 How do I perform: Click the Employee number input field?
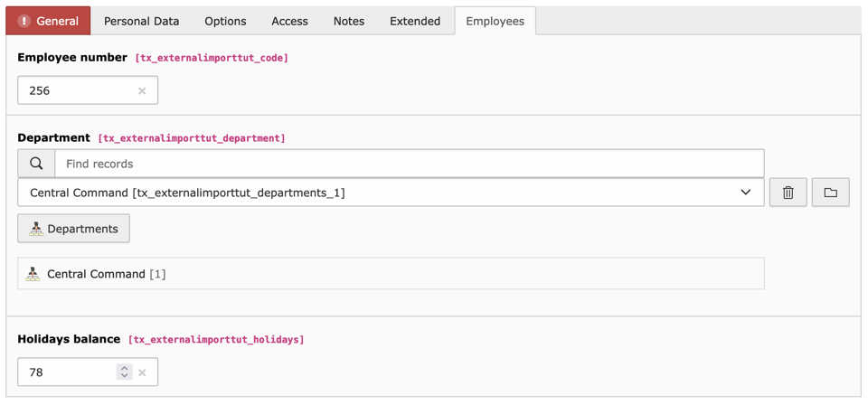point(77,90)
